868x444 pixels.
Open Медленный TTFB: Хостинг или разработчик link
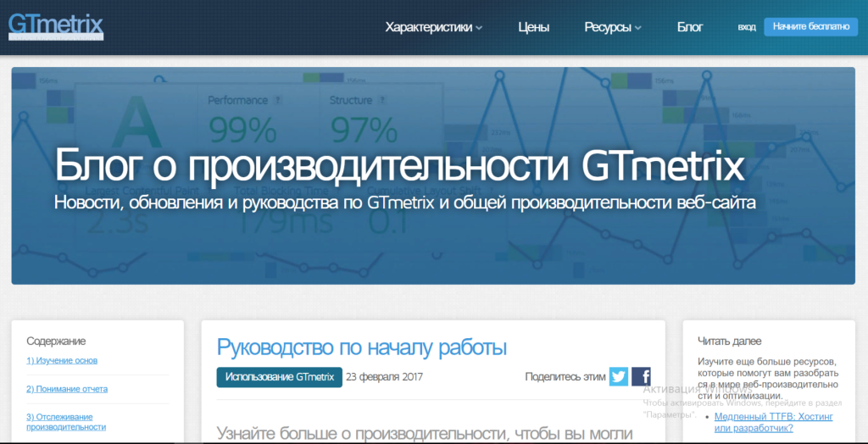773,422
